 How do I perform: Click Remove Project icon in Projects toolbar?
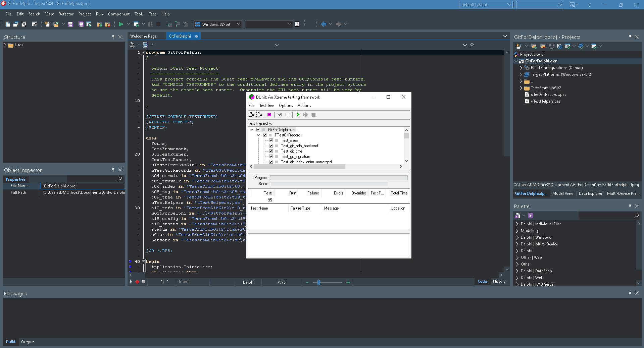(x=543, y=46)
